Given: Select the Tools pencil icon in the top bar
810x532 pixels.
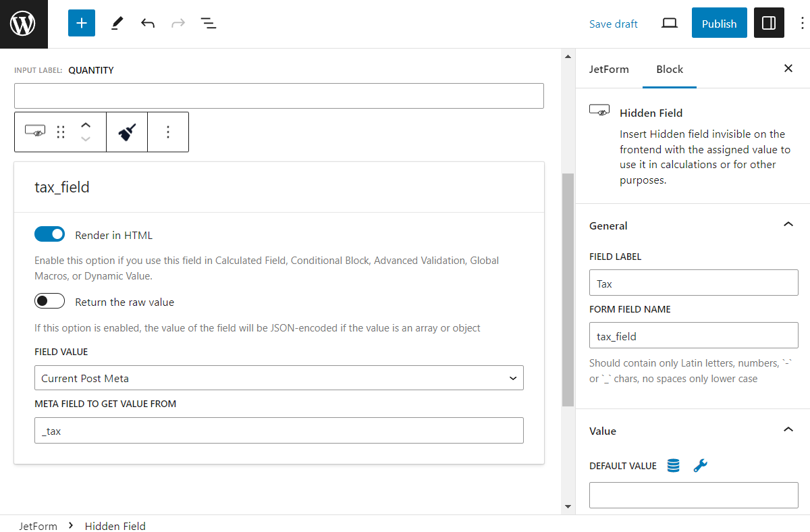Looking at the screenshot, I should pos(116,23).
